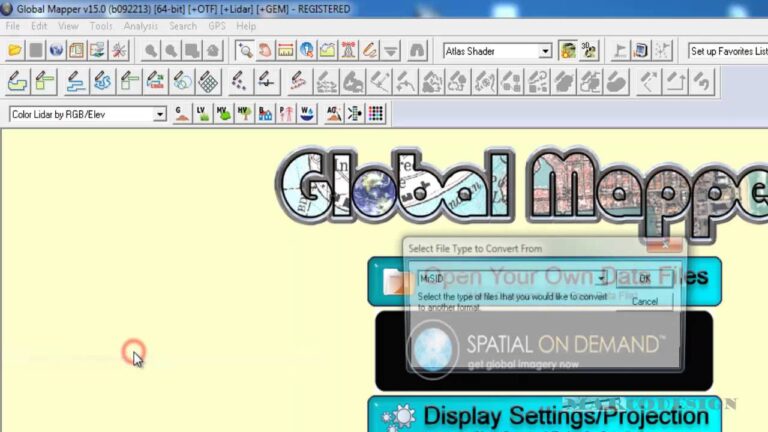Click the Lidar colored grid filter icon
768x432 pixels.
coord(376,114)
